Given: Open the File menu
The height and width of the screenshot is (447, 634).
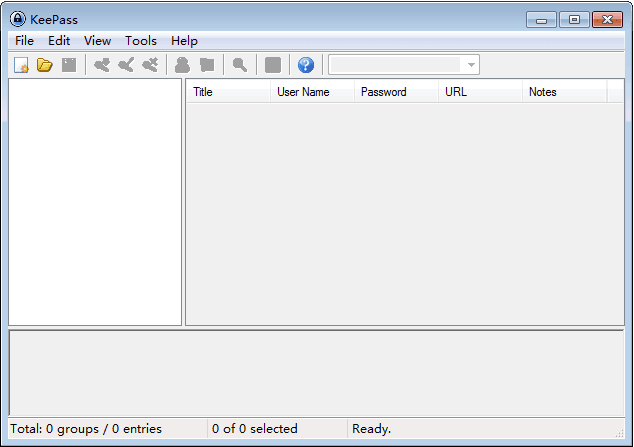Looking at the screenshot, I should tap(24, 41).
